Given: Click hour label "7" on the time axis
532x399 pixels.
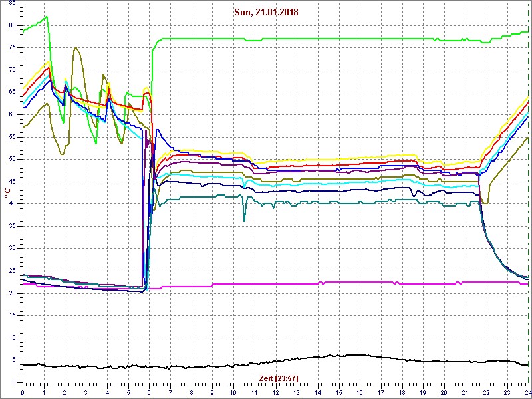Looking at the screenshot, I should 170,392.
